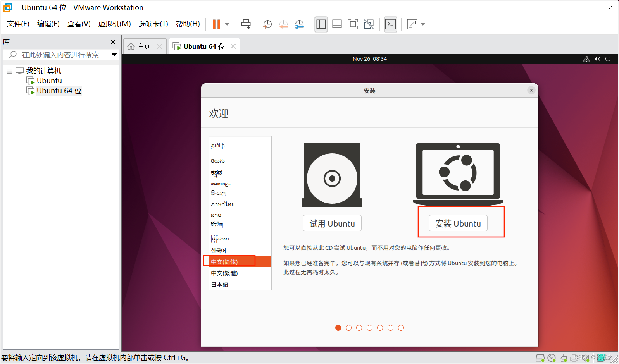Select 한국어 in the language list
Image resolution: width=619 pixels, height=364 pixels.
coord(219,251)
